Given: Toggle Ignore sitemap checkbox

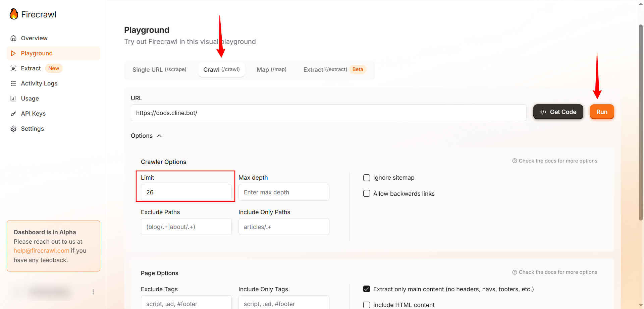Looking at the screenshot, I should (x=367, y=178).
